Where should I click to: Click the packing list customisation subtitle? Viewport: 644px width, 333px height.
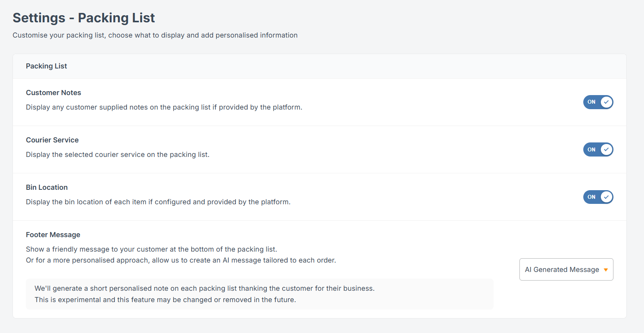pyautogui.click(x=155, y=35)
